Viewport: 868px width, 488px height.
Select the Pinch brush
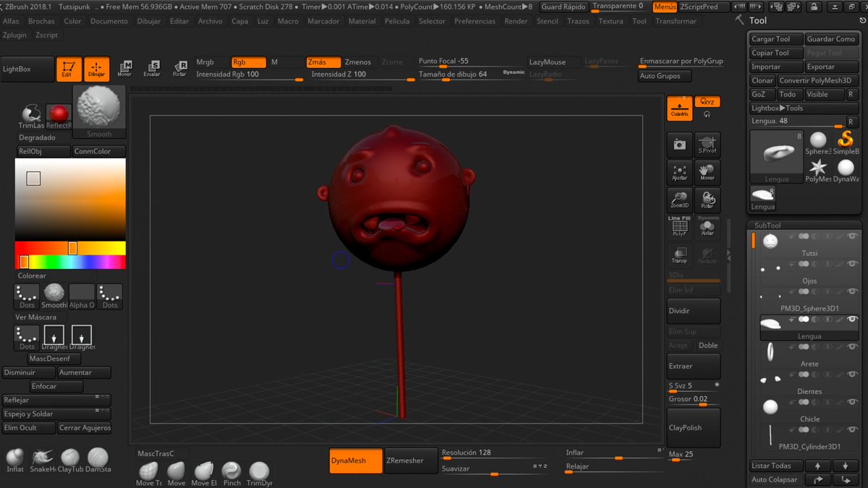pos(231,474)
